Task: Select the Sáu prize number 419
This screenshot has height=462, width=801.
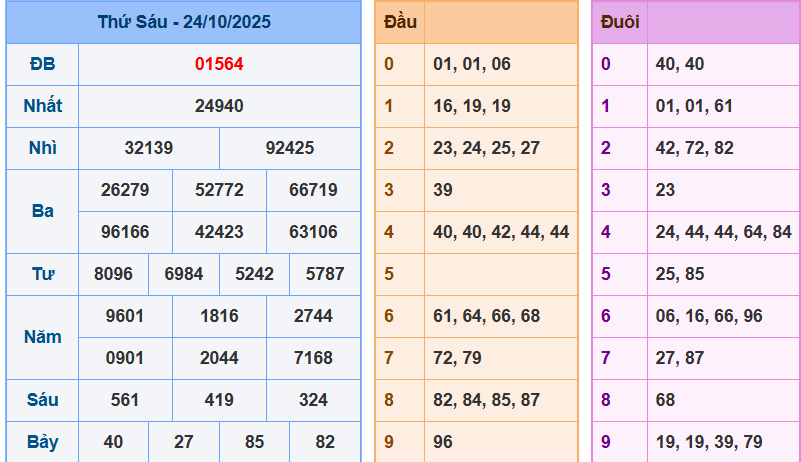Action: pyautogui.click(x=219, y=400)
